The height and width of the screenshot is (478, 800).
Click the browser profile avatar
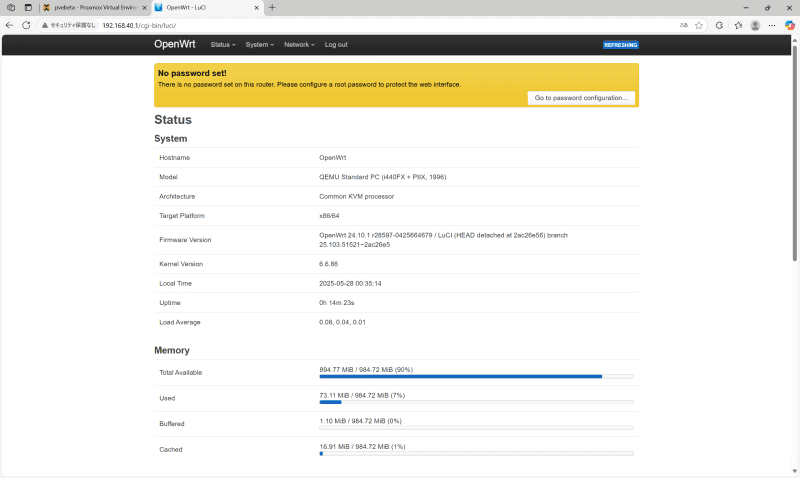[755, 25]
